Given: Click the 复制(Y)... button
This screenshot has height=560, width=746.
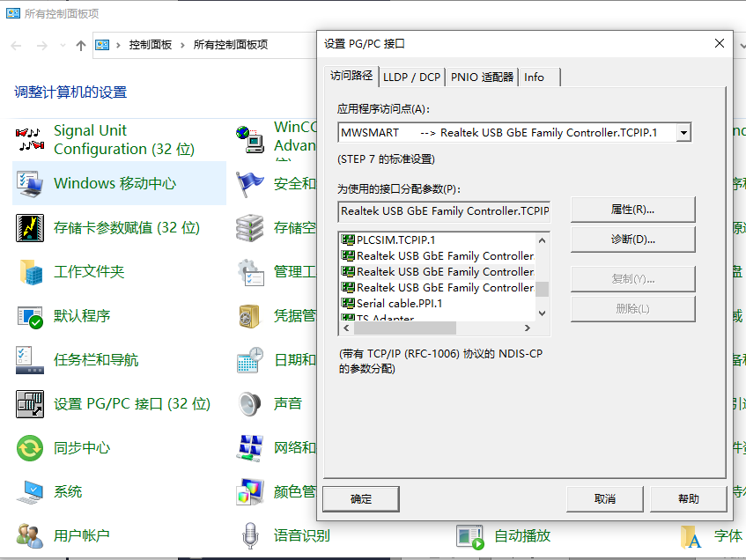Looking at the screenshot, I should pyautogui.click(x=632, y=279).
